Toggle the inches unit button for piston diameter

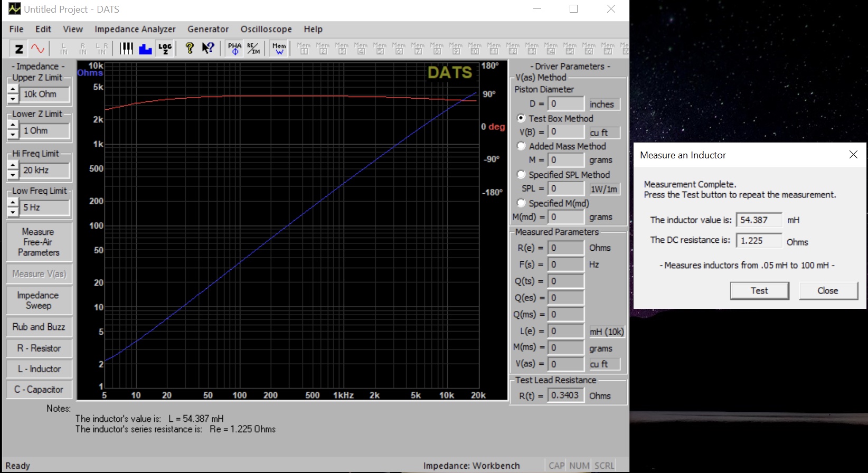pyautogui.click(x=603, y=104)
